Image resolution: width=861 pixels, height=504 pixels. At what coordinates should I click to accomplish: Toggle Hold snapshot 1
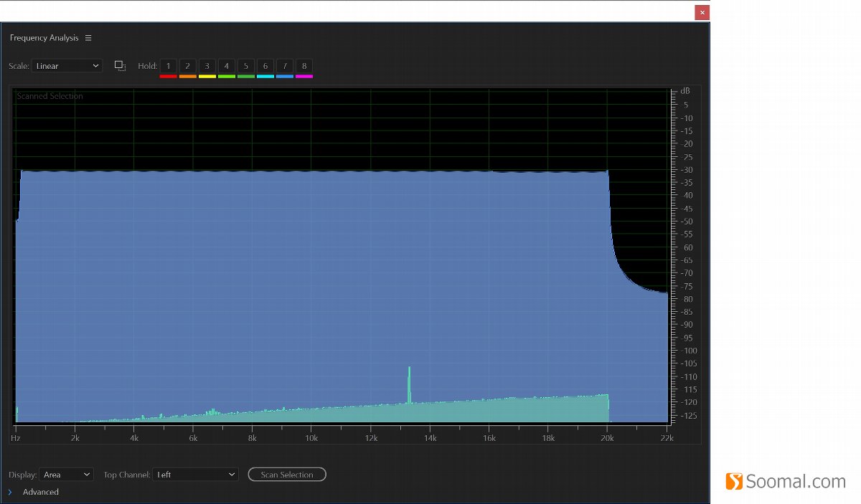coord(168,66)
